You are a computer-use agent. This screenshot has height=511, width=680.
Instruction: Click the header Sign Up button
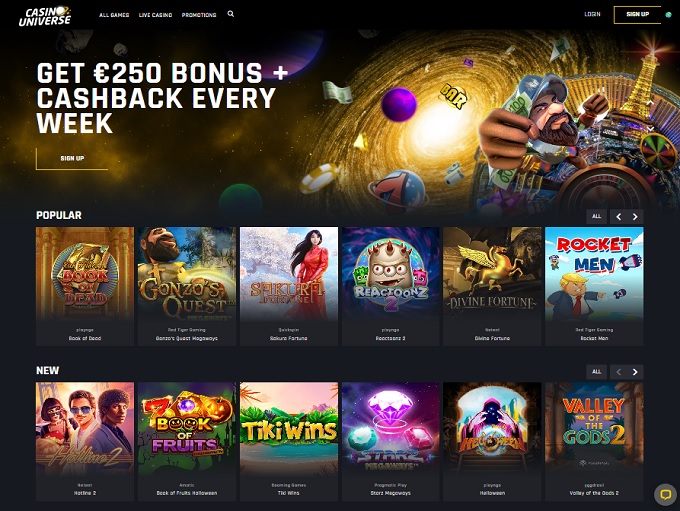[638, 15]
